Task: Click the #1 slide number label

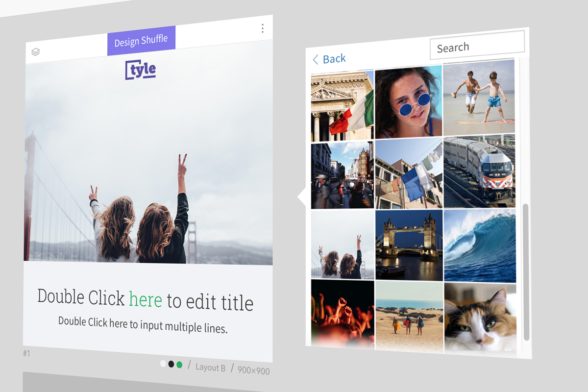Action: (26, 353)
